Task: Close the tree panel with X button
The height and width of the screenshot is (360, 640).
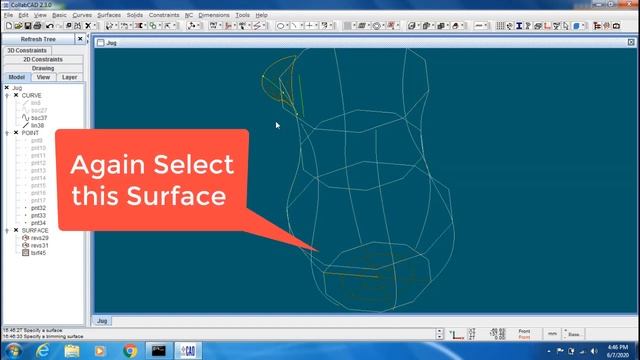Action: tap(80, 39)
